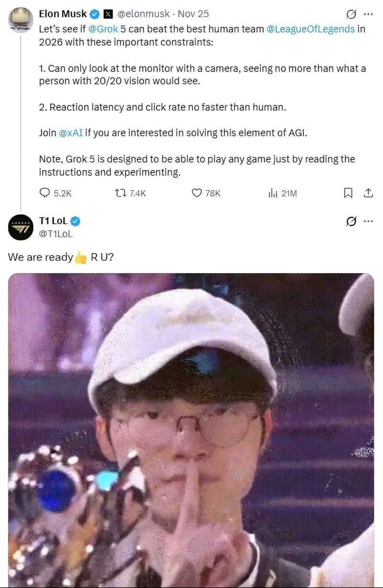Like the post with 78K heart icon
This screenshot has width=383, height=588.
point(197,193)
